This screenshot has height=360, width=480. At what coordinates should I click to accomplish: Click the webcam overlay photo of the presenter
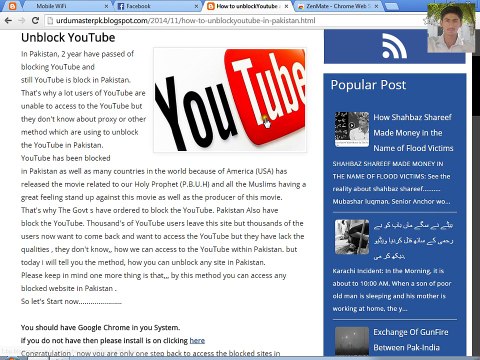coord(451,28)
